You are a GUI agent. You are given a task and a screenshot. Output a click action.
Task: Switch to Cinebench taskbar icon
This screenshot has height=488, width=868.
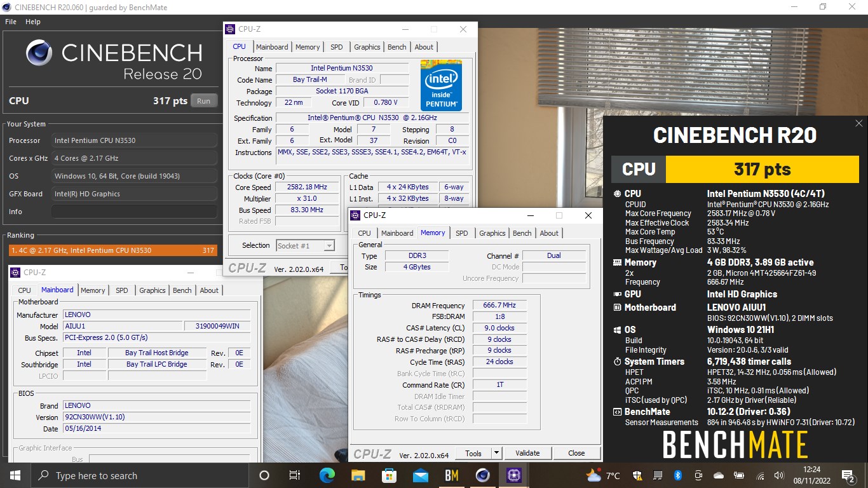(483, 475)
